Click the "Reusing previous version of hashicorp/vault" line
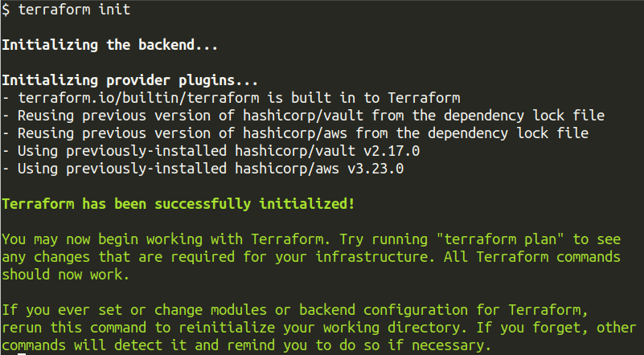 coord(185,116)
